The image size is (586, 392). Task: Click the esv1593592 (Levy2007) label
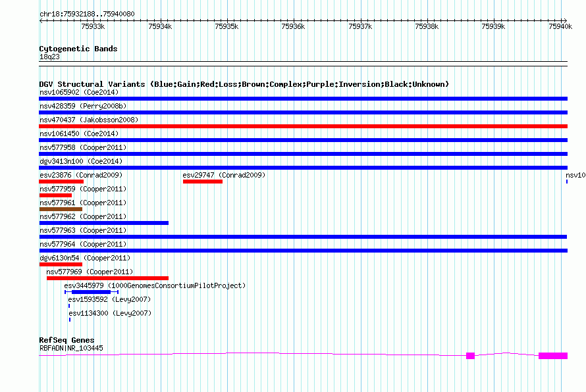click(109, 299)
